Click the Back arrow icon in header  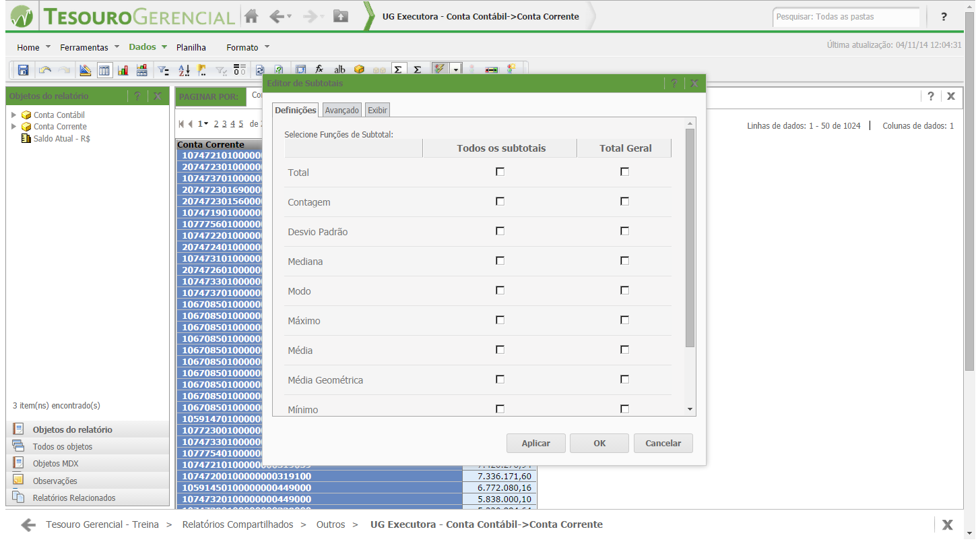pyautogui.click(x=276, y=16)
